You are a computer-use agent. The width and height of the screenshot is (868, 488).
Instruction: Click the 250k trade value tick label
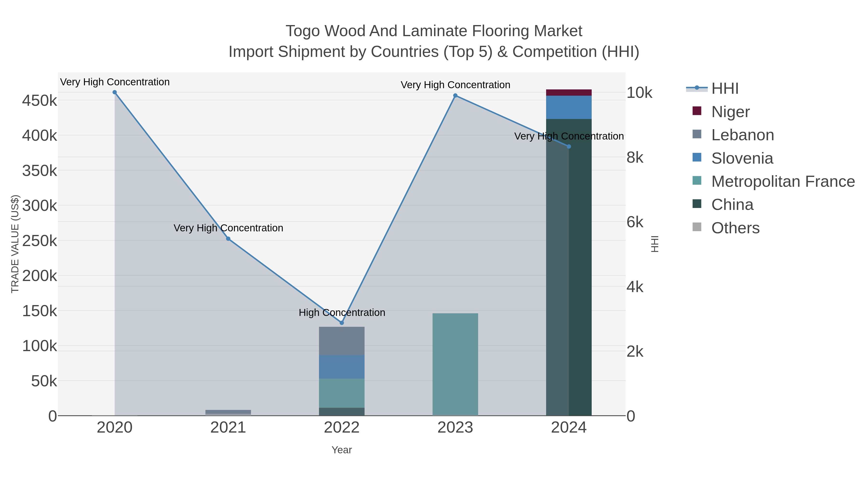coord(40,241)
